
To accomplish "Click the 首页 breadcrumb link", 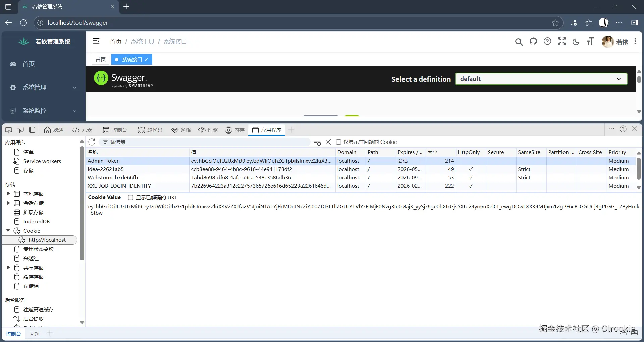I will click(x=116, y=42).
